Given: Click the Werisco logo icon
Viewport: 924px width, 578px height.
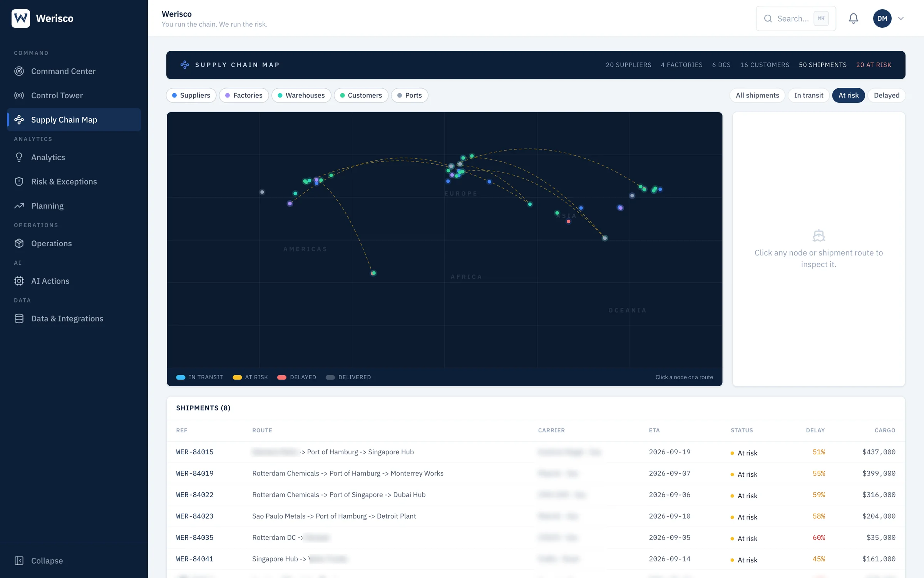Looking at the screenshot, I should (21, 18).
